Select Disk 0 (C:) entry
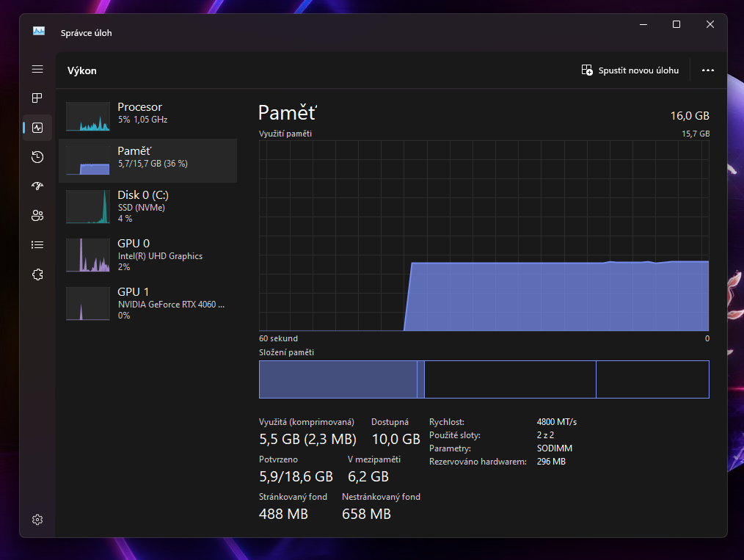This screenshot has width=744, height=560. point(147,206)
